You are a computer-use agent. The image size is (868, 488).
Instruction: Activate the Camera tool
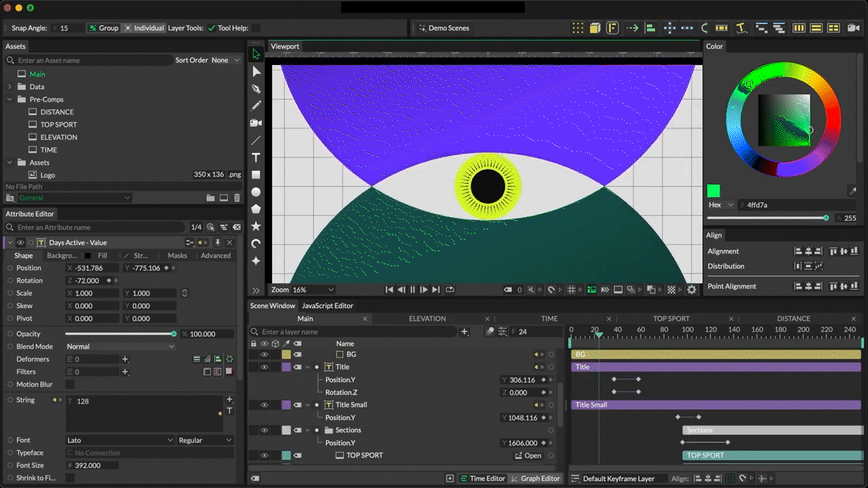tap(256, 123)
